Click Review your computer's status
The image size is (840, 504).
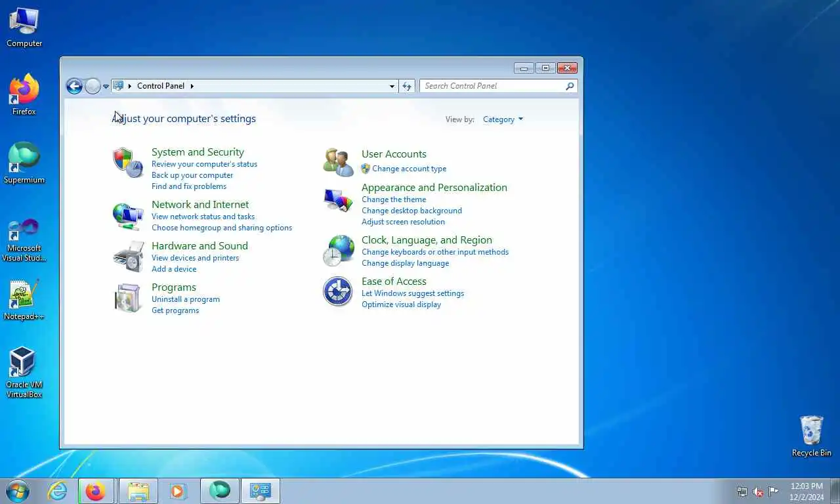204,164
